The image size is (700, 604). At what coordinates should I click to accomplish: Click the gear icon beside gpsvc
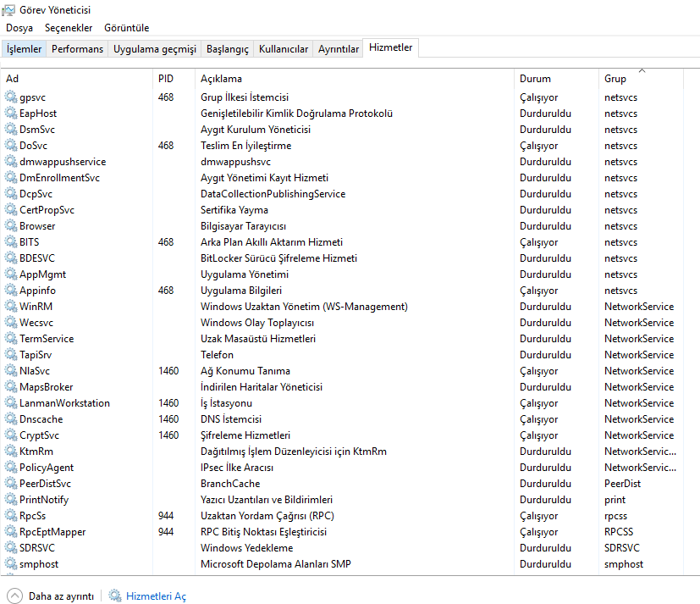coord(11,97)
